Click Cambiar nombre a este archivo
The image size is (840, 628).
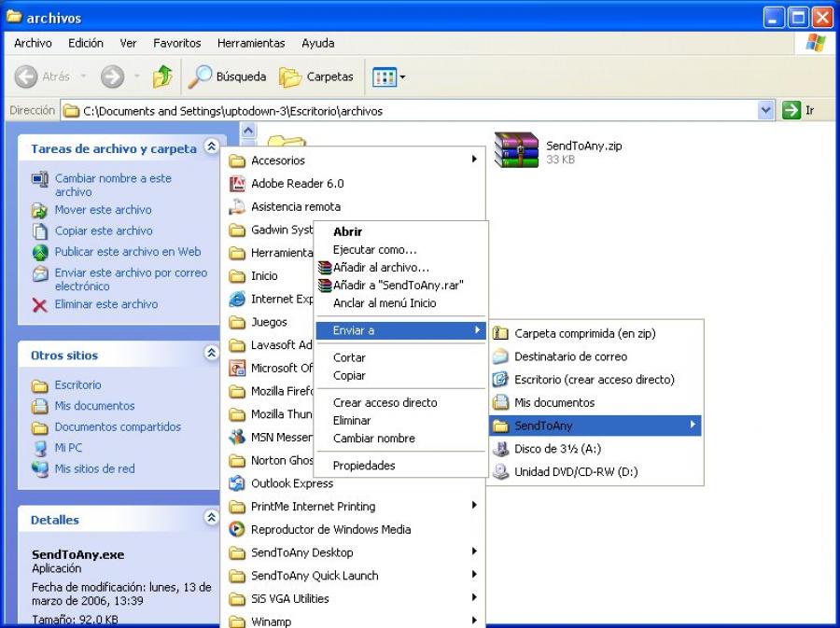click(x=113, y=185)
